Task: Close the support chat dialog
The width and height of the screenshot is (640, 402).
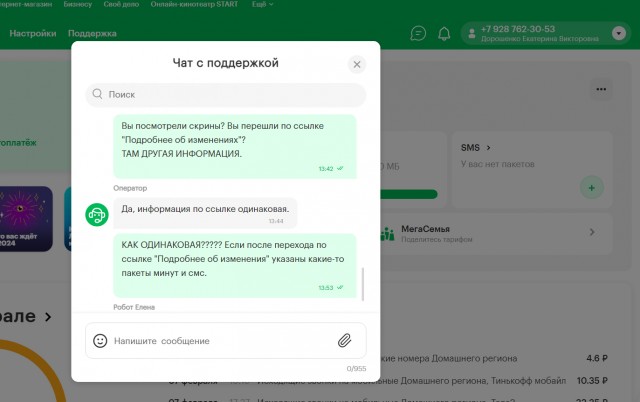Action: click(x=357, y=64)
